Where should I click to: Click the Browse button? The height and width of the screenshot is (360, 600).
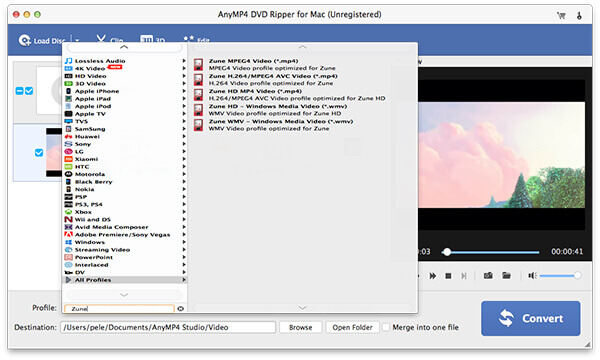[x=300, y=327]
